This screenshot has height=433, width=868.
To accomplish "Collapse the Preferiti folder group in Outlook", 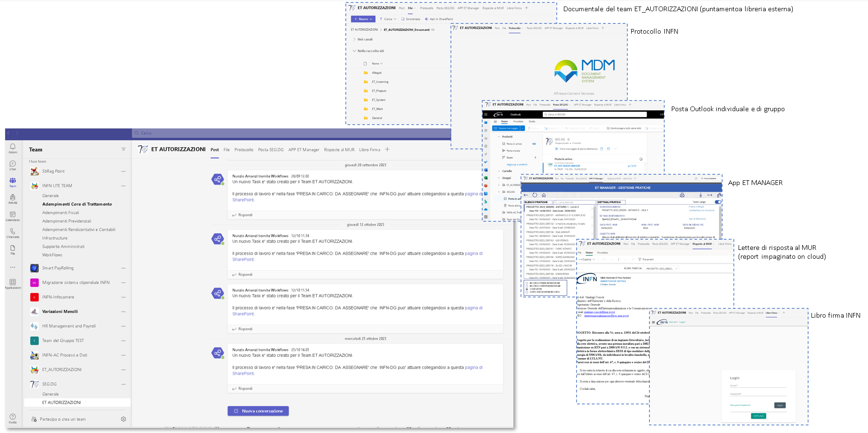I will 499,137.
